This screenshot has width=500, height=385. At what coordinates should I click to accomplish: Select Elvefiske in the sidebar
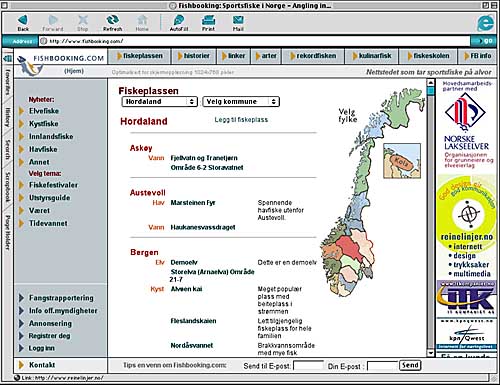pyautogui.click(x=44, y=111)
